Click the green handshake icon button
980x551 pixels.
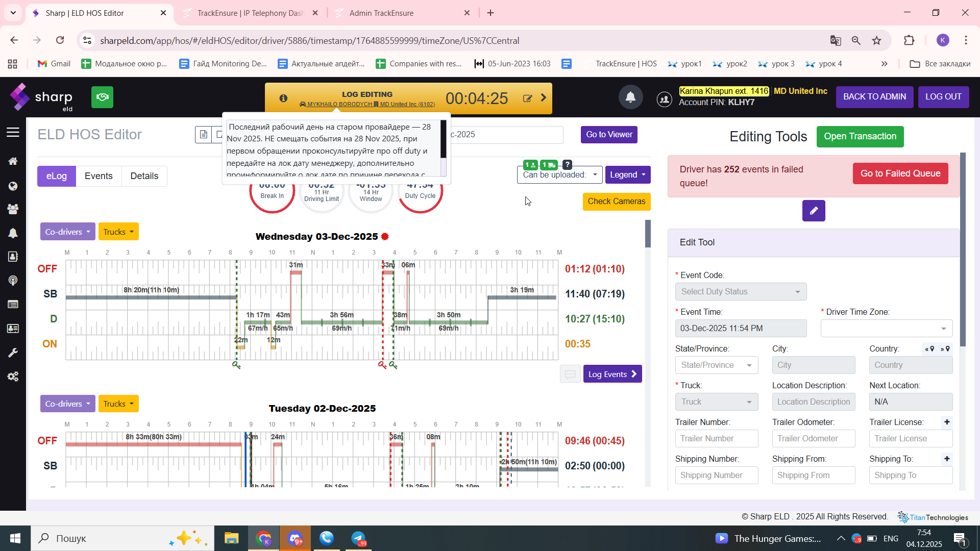102,97
